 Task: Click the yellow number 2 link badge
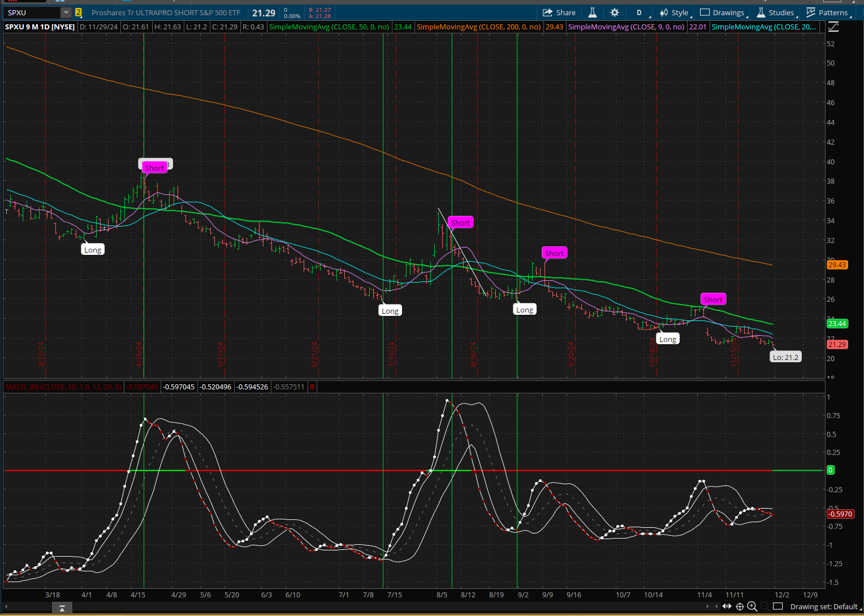coord(79,12)
